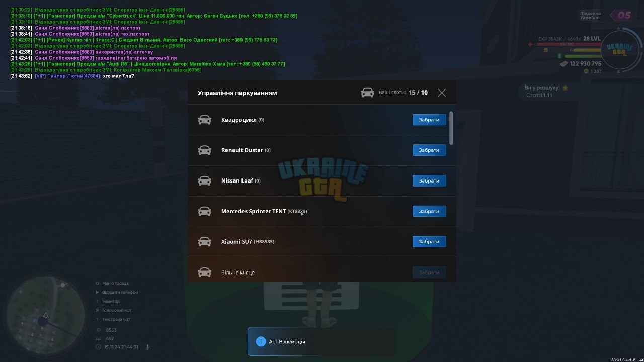
Task: Click the car icon next to Ваші слоти
Action: point(368,93)
